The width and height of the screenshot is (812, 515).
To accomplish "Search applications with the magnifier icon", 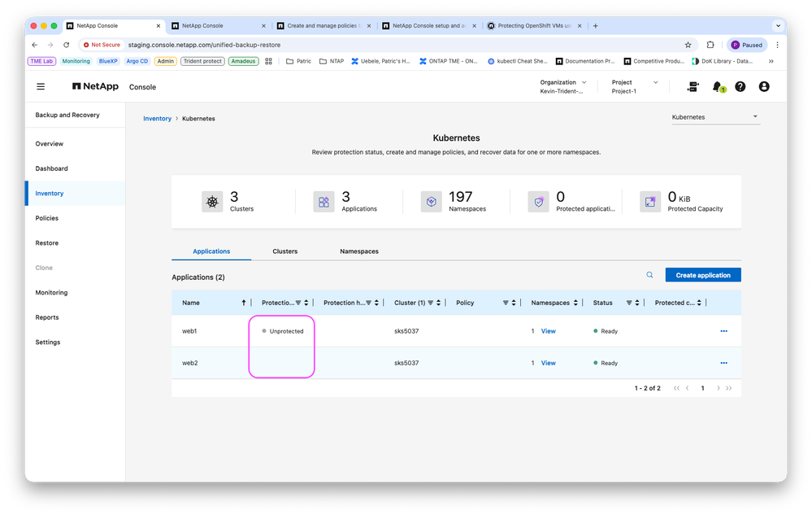I will coord(649,275).
